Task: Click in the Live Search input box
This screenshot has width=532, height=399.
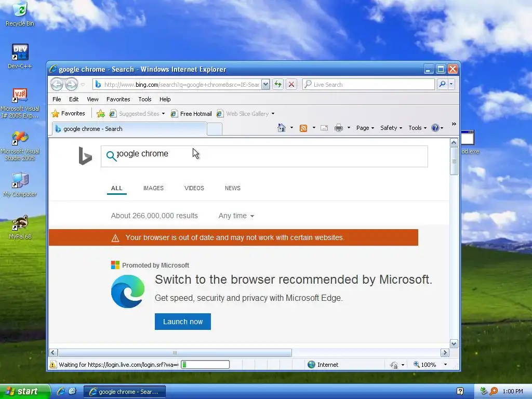Action: (x=368, y=84)
